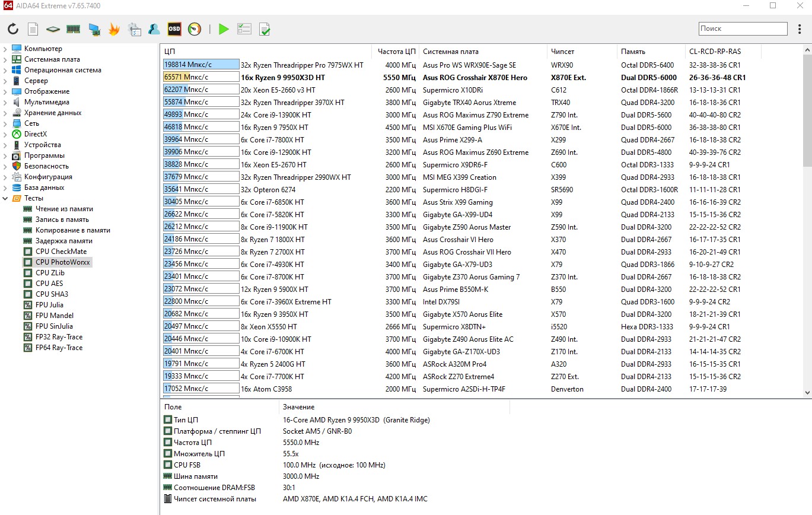
Task: Click the scrollbar down arrow of results list
Action: pos(807,392)
